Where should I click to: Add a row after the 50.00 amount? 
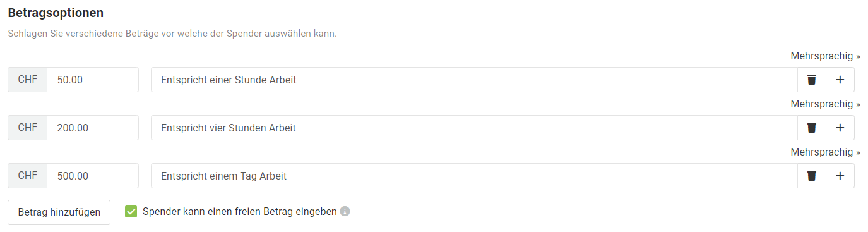click(840, 80)
